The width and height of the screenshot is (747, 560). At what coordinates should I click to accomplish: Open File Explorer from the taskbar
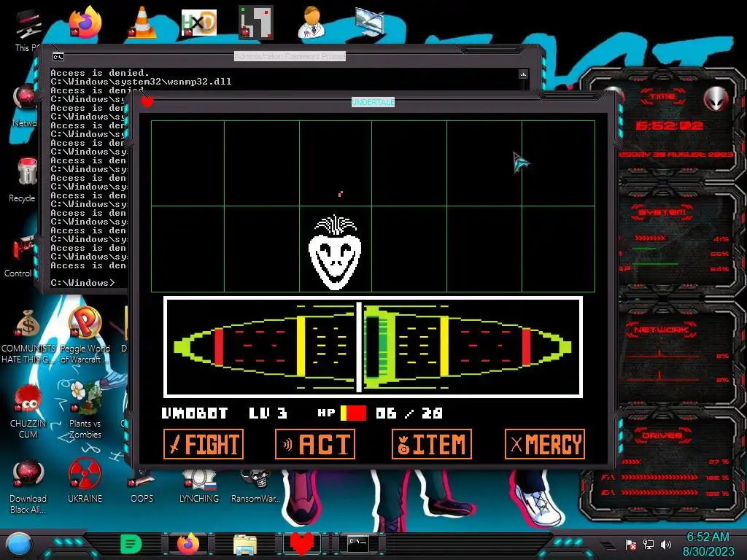coord(245,544)
